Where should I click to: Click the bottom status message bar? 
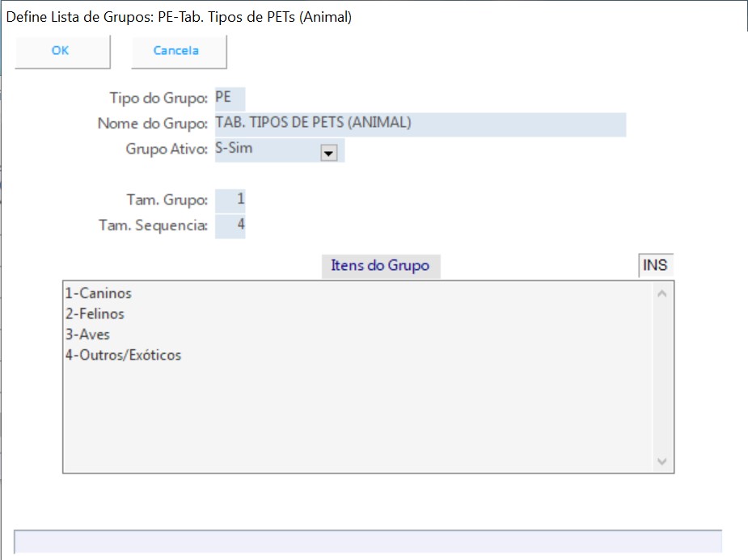[x=368, y=541]
